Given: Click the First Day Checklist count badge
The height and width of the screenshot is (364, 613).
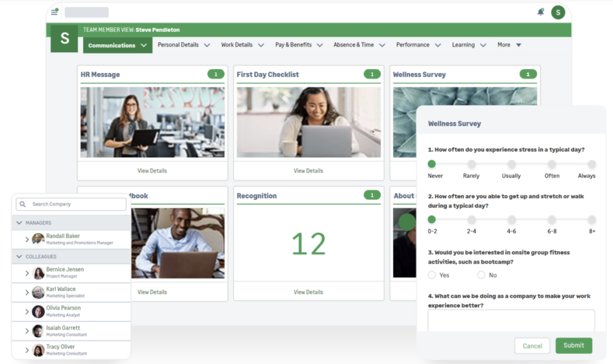Looking at the screenshot, I should [372, 74].
